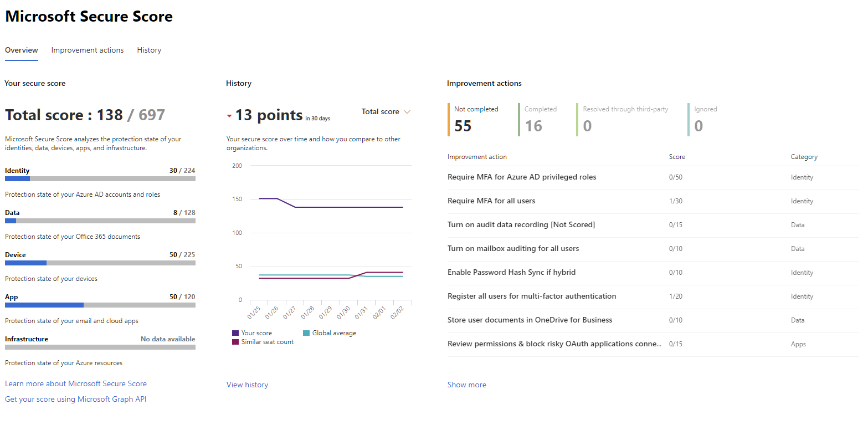Open View history link

click(x=247, y=385)
